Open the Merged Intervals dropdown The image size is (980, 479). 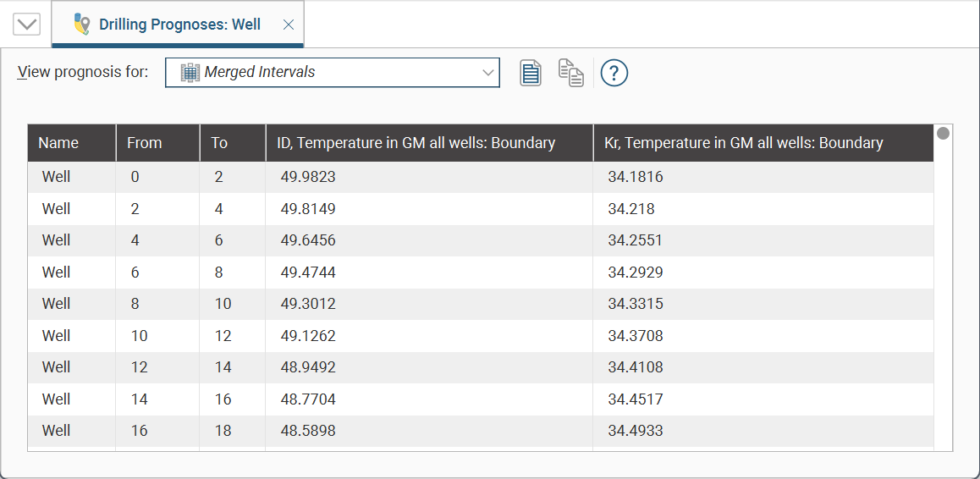tap(332, 73)
